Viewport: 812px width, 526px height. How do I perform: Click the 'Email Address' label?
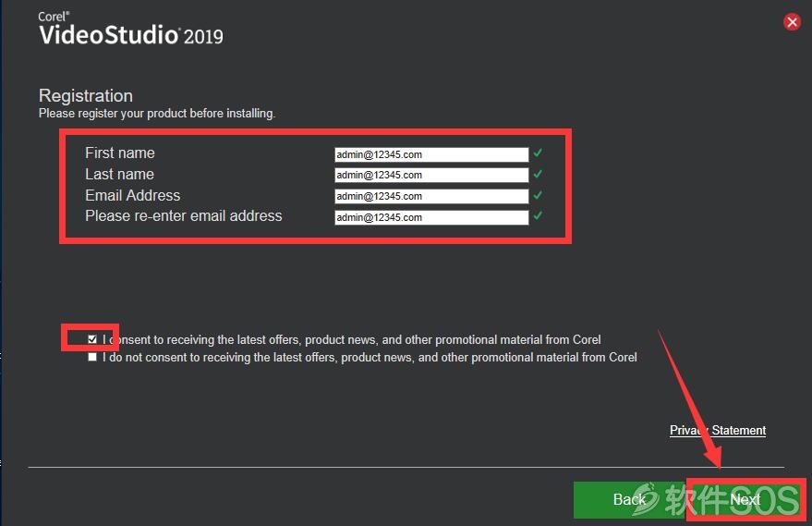[133, 195]
